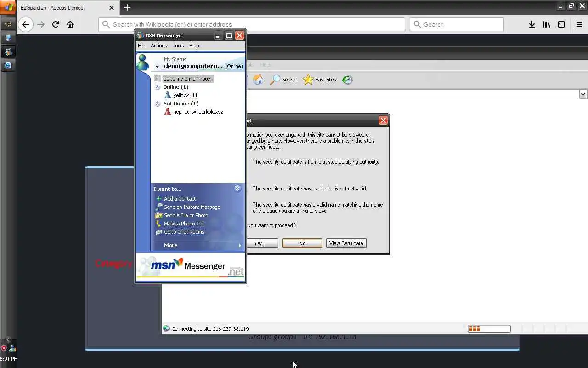Click MSN buddy avatar icon beside status
The image size is (588, 368).
(143, 62)
